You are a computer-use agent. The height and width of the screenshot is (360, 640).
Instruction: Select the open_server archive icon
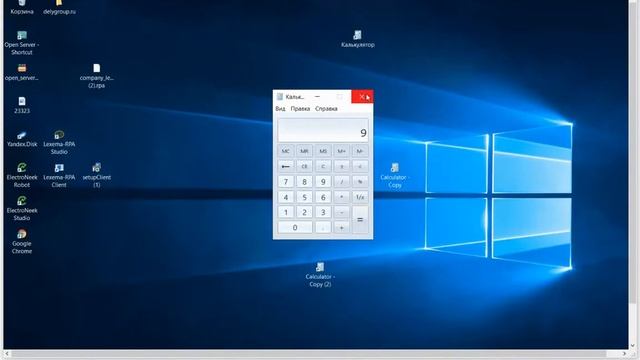22,72
